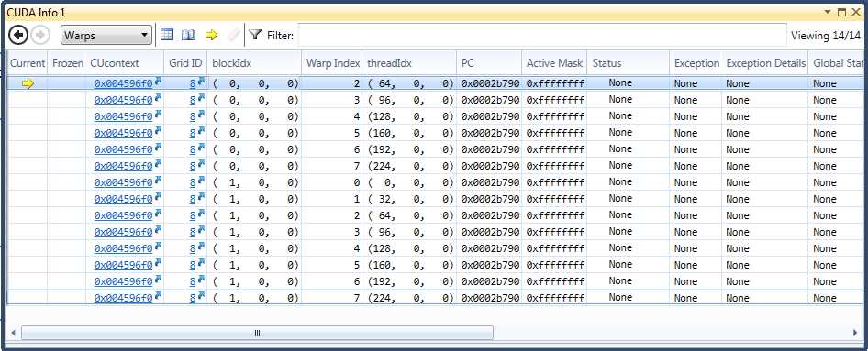Select blockIdx (0, 0, 0) in warp 4 row

click(256, 116)
